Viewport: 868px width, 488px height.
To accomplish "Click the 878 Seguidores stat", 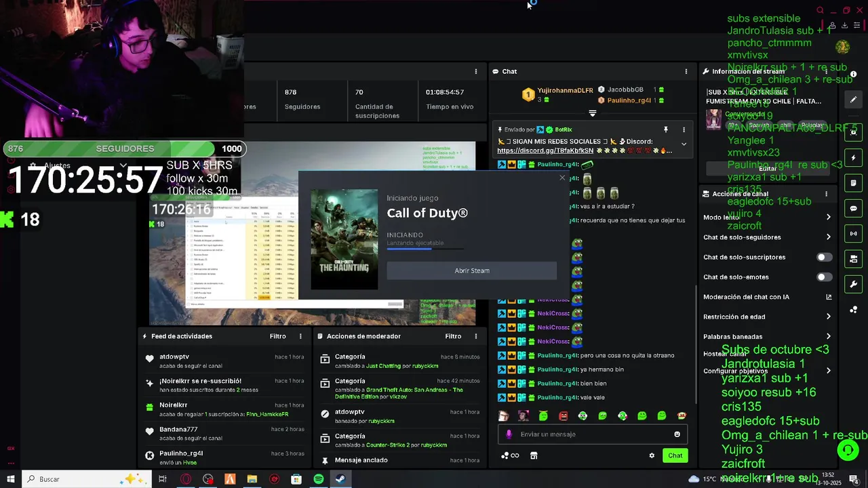I will (x=302, y=100).
